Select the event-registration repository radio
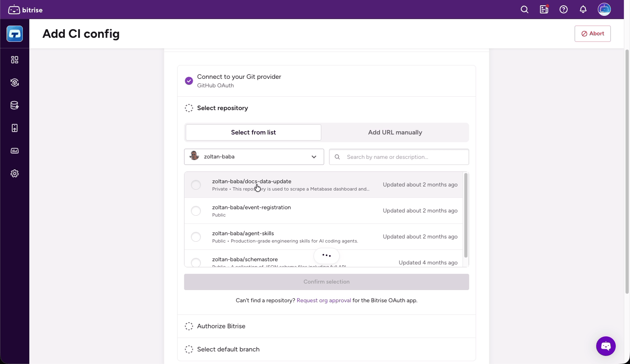This screenshot has height=364, width=630. [196, 211]
